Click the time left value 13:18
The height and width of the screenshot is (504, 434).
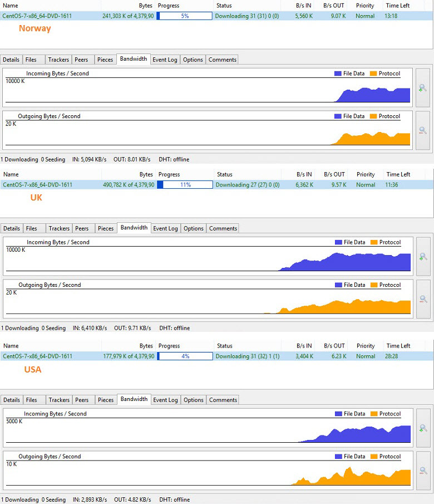coord(391,16)
